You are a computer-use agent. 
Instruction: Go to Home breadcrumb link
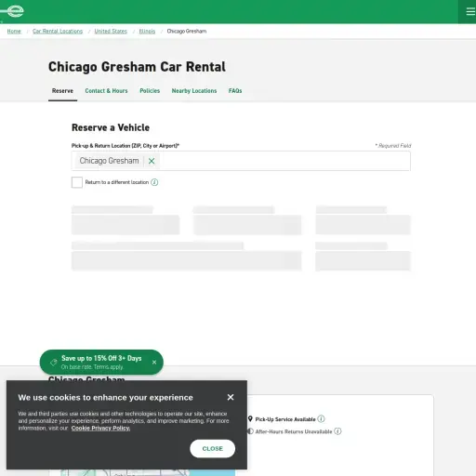pyautogui.click(x=14, y=32)
